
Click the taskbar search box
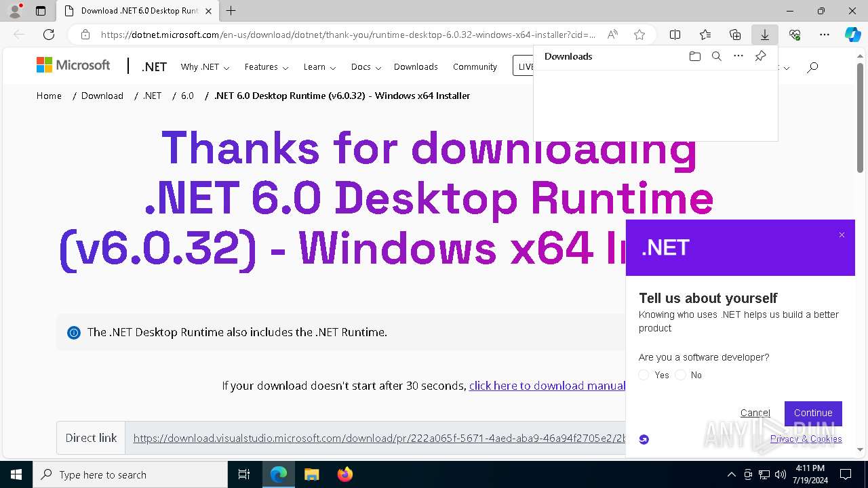tap(130, 474)
